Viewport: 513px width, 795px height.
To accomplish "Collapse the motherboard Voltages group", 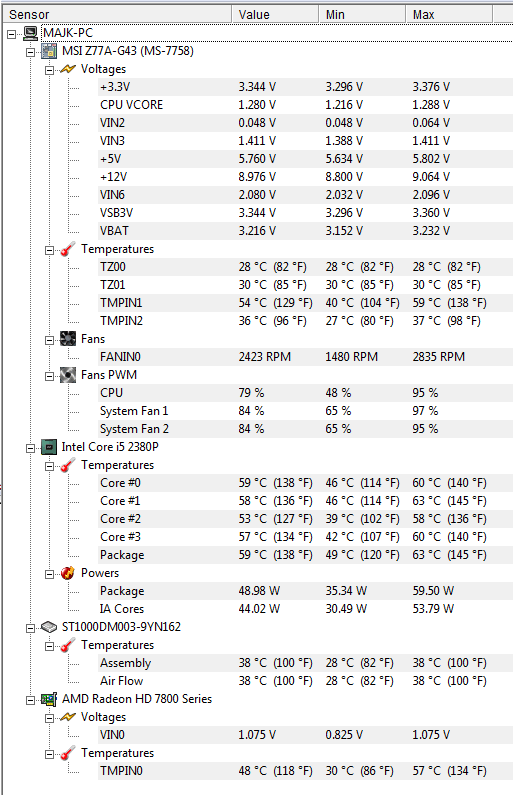I will [x=49, y=70].
